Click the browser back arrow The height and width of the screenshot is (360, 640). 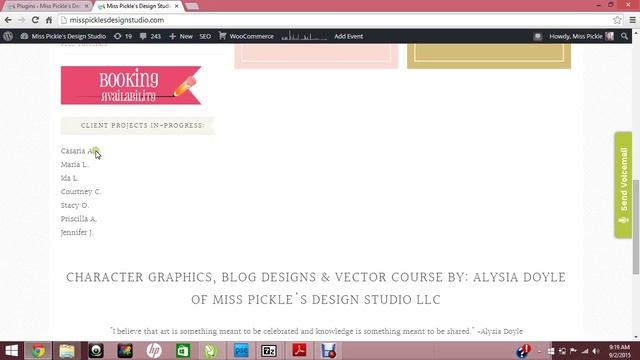[8, 20]
